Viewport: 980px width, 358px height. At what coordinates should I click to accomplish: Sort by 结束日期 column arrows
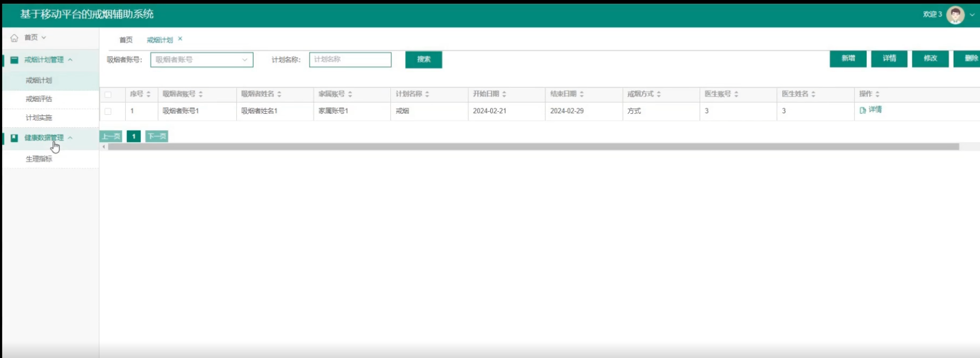(x=582, y=94)
